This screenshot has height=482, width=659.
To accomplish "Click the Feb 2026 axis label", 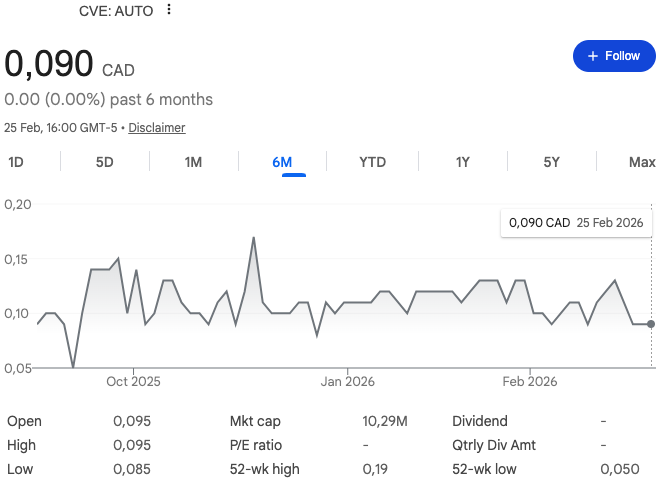I will point(529,381).
